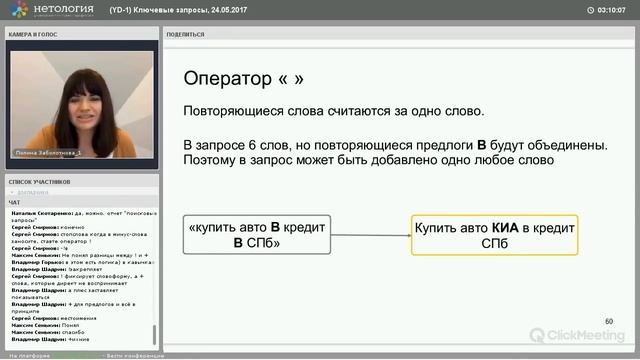
Task: Click Максим Семыкин's message "Не понял разницы"
Action: pos(80,255)
